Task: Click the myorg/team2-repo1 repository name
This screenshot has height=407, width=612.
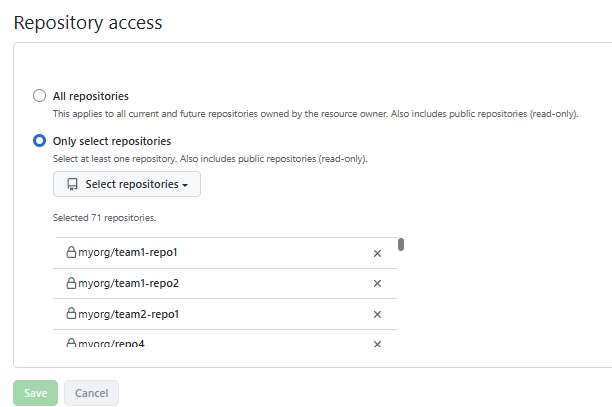Action: [128, 314]
